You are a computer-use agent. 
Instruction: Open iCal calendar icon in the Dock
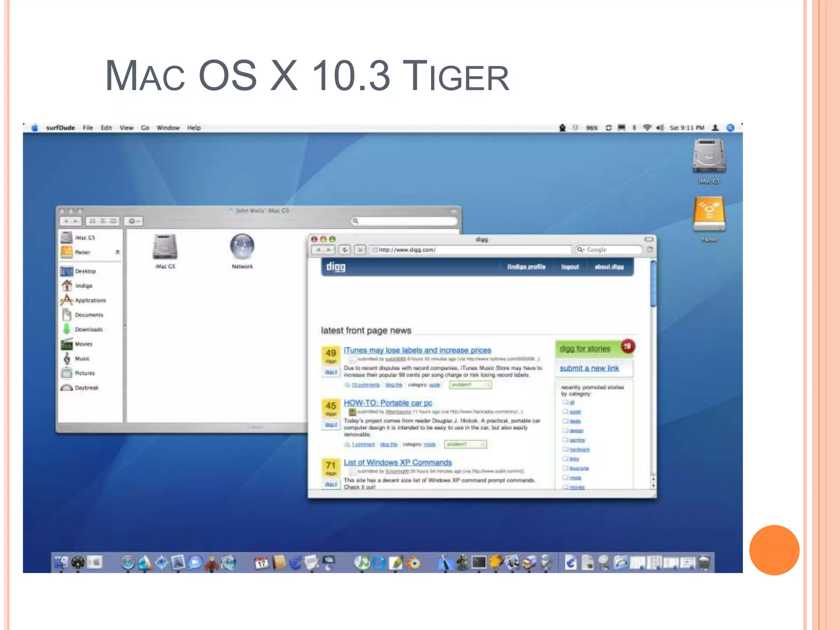pyautogui.click(x=261, y=563)
